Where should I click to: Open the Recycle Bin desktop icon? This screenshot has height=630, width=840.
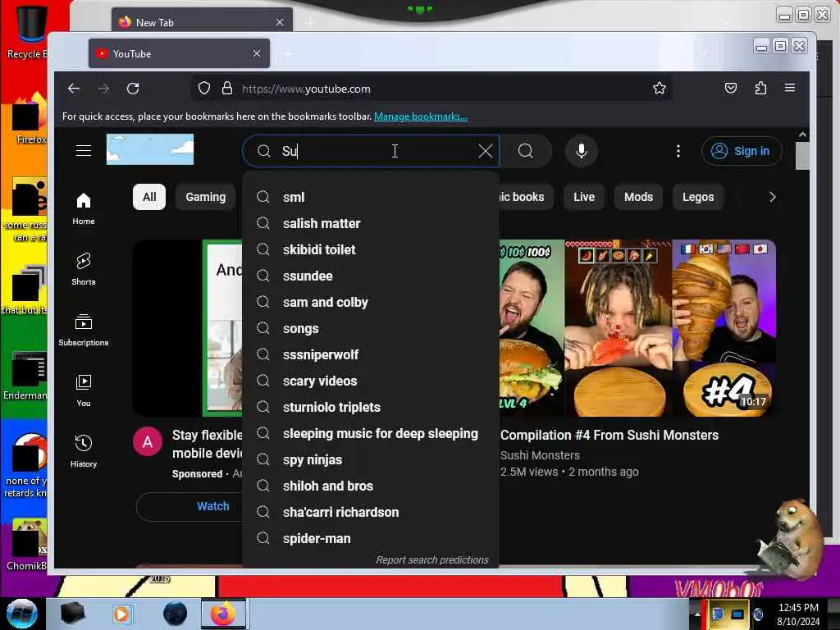[30, 32]
